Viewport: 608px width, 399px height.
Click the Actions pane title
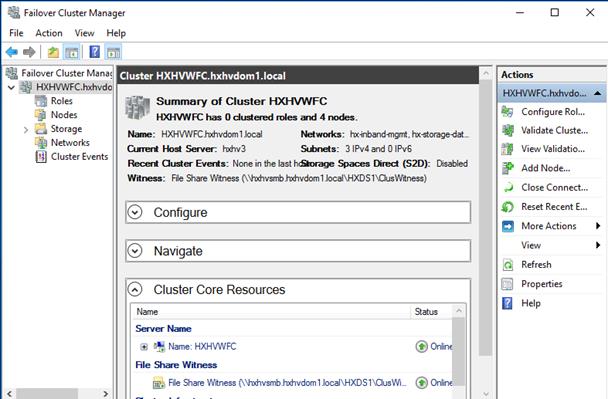(517, 74)
